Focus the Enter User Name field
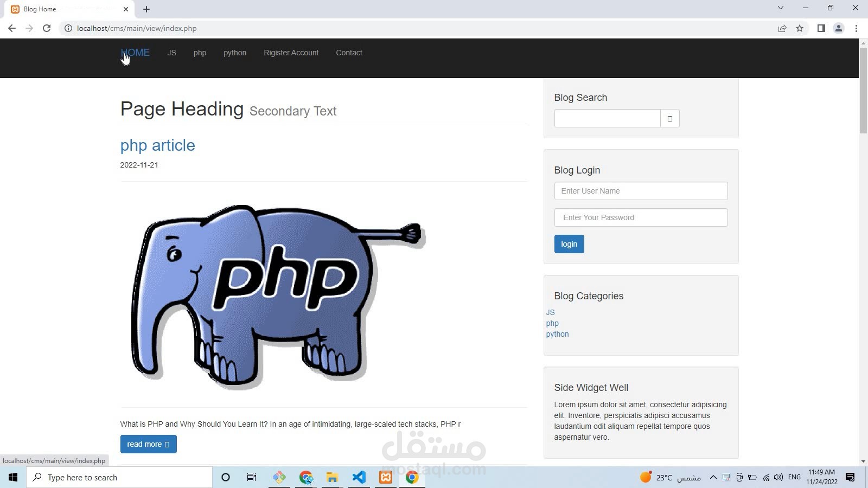Viewport: 868px width, 488px height. (x=641, y=191)
